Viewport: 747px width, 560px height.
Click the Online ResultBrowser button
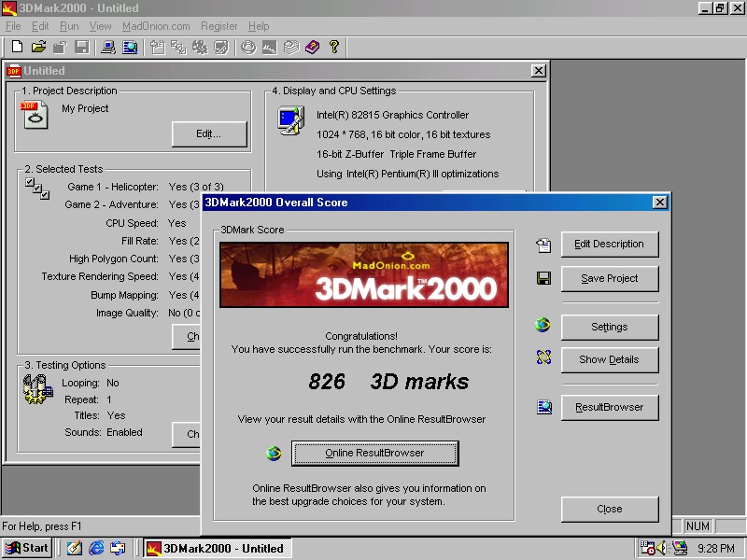pos(375,453)
